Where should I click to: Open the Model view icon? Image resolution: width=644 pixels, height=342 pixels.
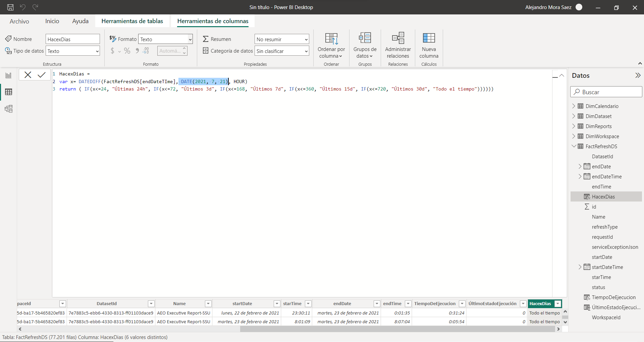(x=8, y=109)
